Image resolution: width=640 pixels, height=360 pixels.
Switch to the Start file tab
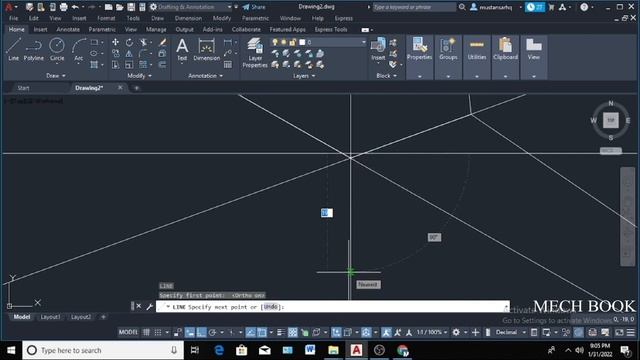pyautogui.click(x=23, y=88)
